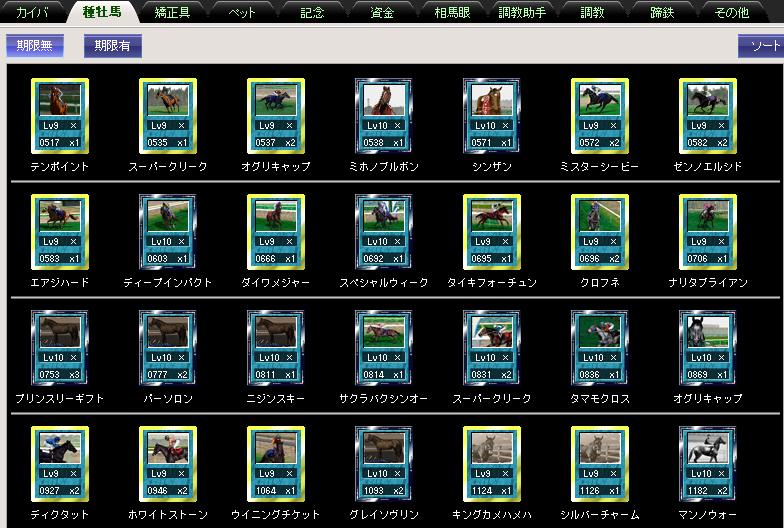Pick the シンザン stallion card 0571
Viewport: 784px width, 528px height.
click(x=492, y=116)
